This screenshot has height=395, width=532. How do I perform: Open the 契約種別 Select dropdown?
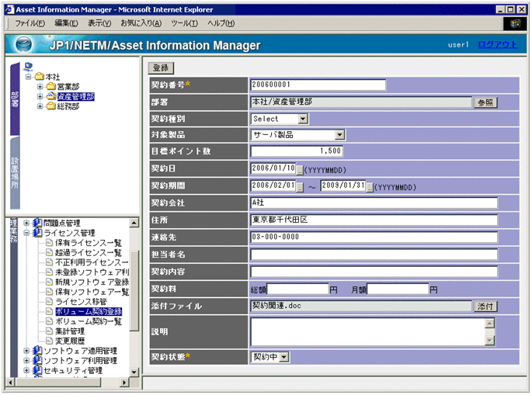click(302, 119)
